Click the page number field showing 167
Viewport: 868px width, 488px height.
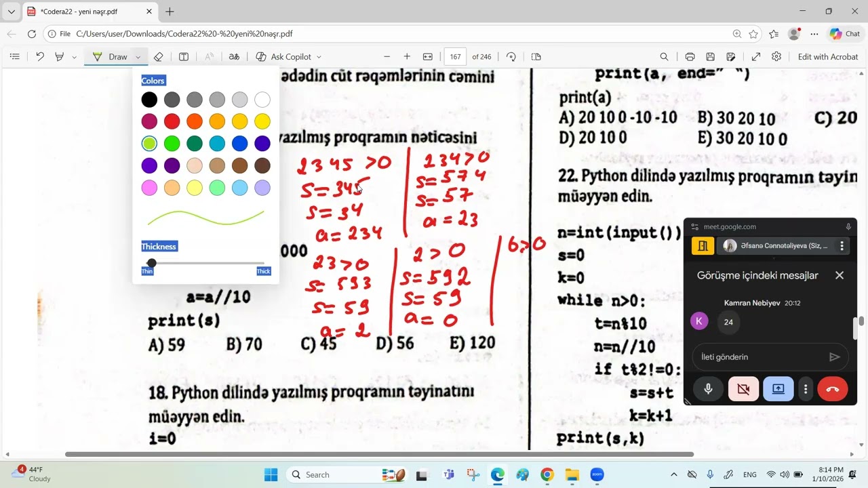[x=455, y=57]
